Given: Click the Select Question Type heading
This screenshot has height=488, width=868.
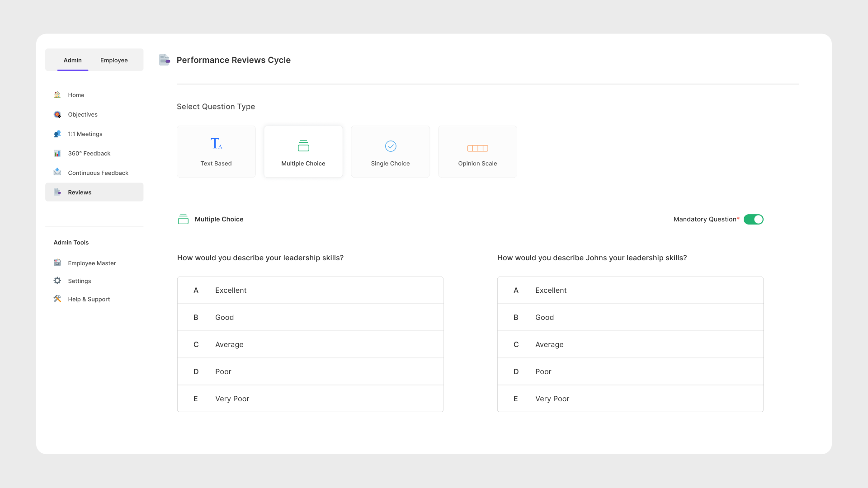Looking at the screenshot, I should click(x=216, y=107).
